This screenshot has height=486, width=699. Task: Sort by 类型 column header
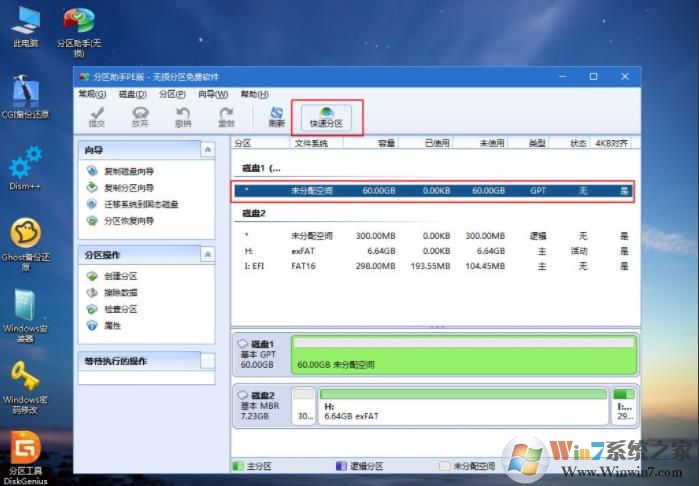tap(529, 143)
